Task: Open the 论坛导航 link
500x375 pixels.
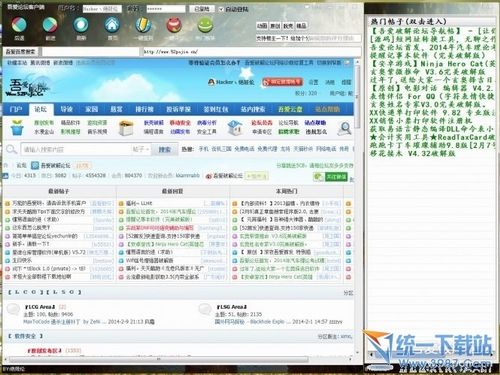Action: click(289, 123)
